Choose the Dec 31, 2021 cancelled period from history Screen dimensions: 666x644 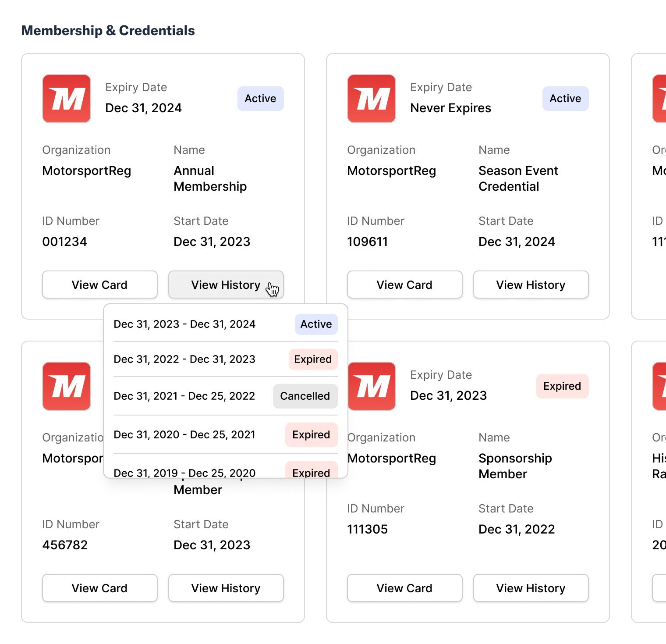click(184, 396)
